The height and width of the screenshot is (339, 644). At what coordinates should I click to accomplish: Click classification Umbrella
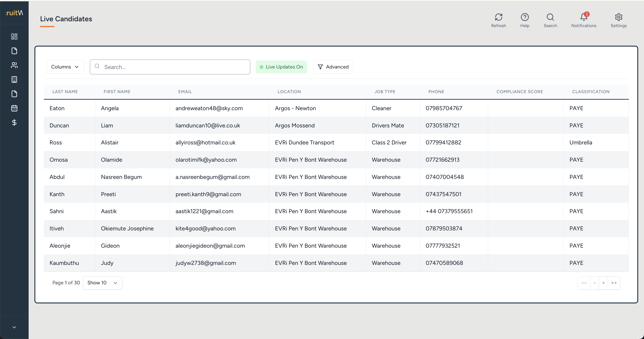click(x=581, y=142)
